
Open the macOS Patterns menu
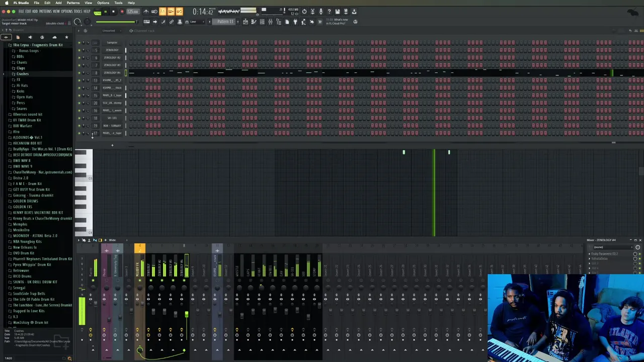73,3
